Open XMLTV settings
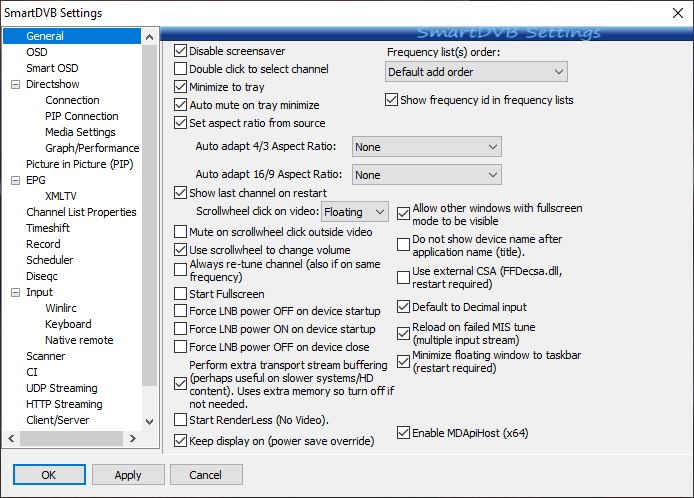694x498 pixels. [61, 196]
